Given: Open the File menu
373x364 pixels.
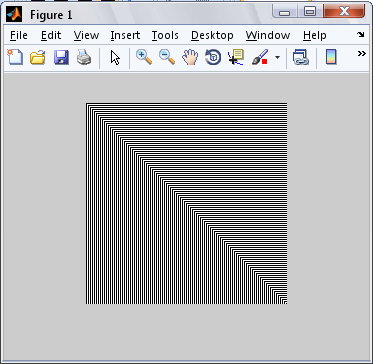Looking at the screenshot, I should pos(19,35).
